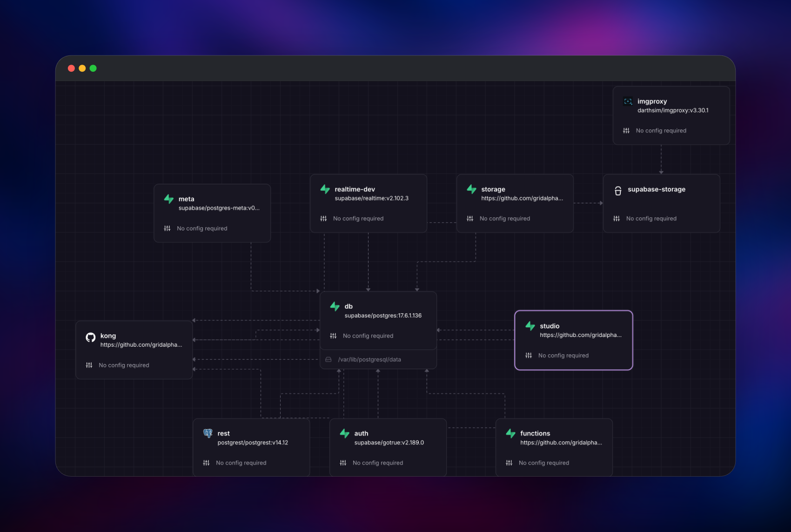The height and width of the screenshot is (532, 791).
Task: Select the rest service name
Action: (223, 434)
